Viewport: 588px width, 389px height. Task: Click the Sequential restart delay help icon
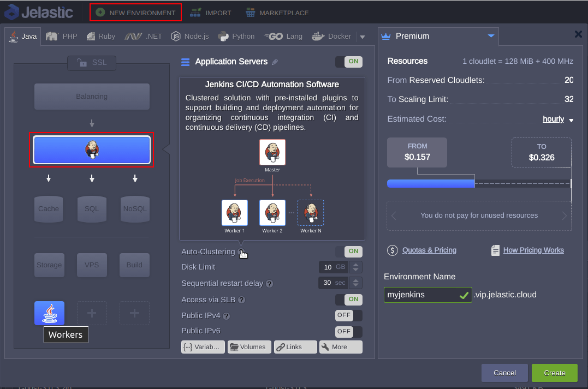[x=269, y=284]
